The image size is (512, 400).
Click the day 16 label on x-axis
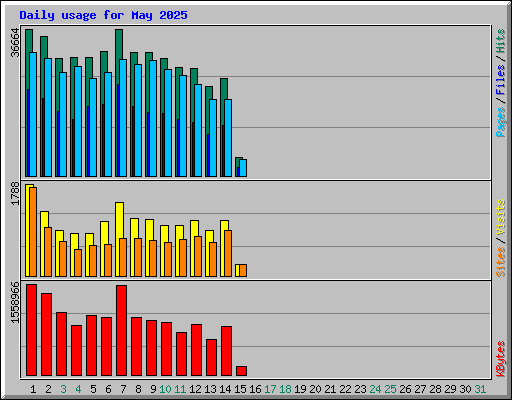pos(255,389)
